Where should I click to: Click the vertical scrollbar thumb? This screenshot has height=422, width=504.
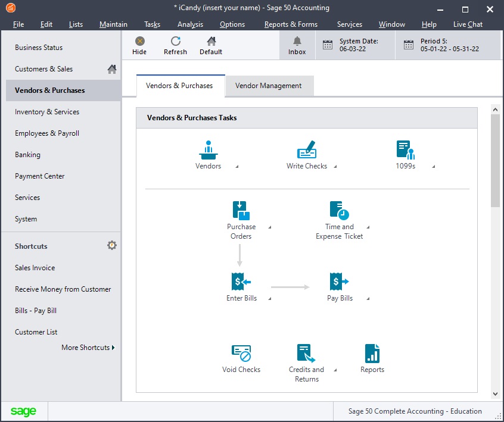pos(495,161)
